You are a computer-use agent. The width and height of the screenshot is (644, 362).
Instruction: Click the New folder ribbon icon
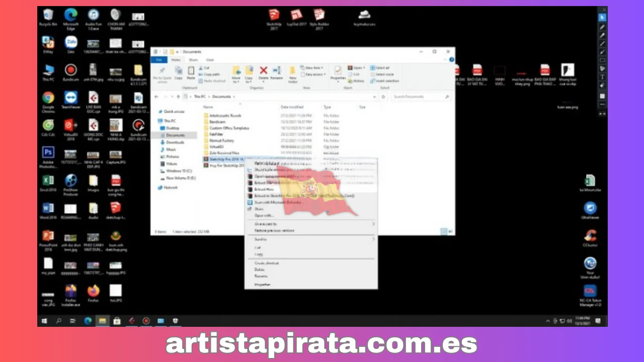tap(292, 70)
